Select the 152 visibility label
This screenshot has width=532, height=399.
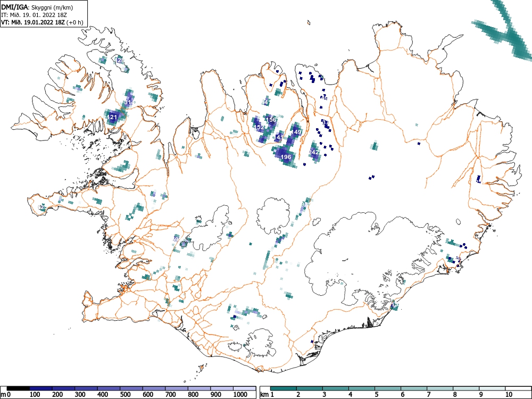pos(259,127)
